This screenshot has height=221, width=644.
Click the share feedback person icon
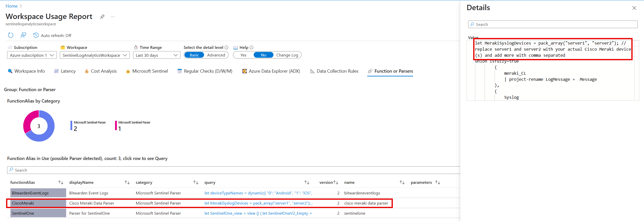click(23, 35)
